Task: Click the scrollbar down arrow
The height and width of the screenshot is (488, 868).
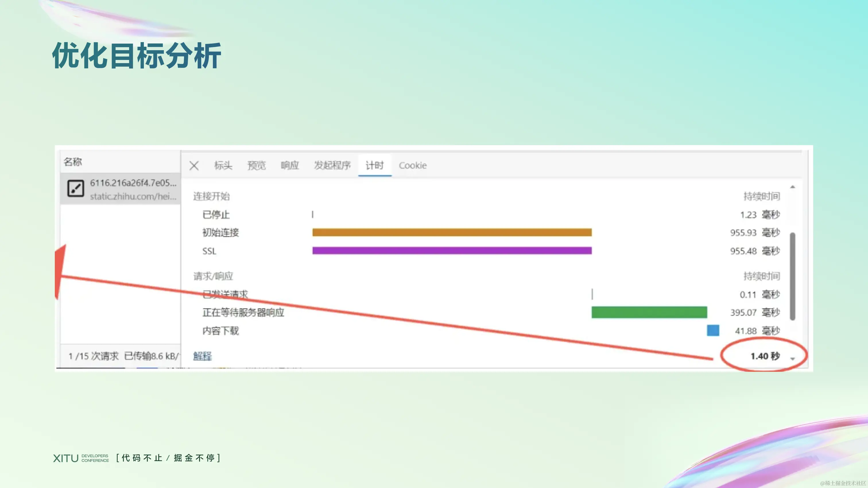Action: pyautogui.click(x=793, y=359)
